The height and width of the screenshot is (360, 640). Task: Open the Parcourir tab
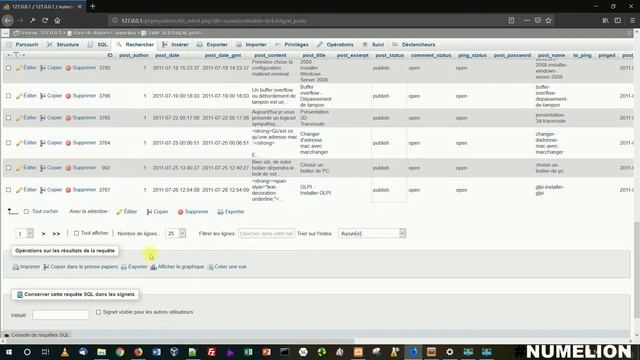(x=23, y=44)
